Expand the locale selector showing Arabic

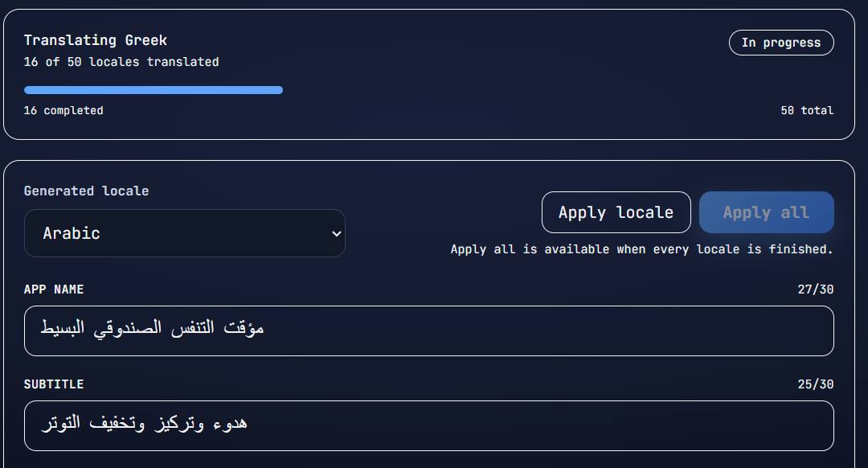[x=185, y=233]
